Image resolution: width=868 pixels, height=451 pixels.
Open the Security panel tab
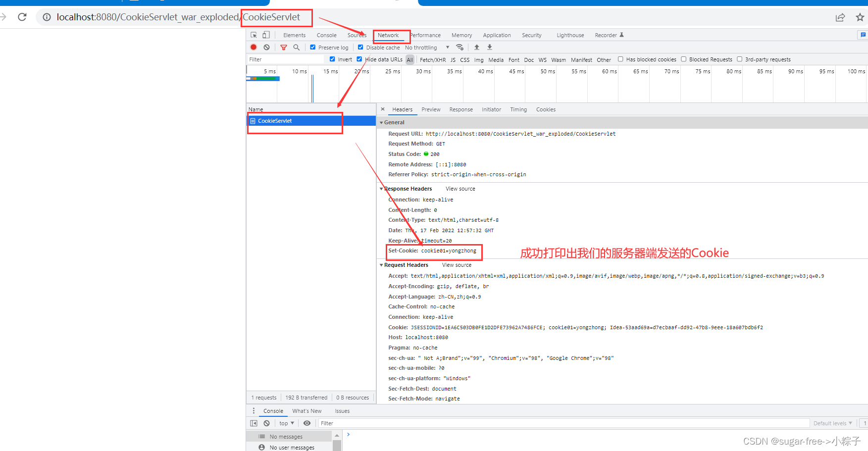tap(531, 35)
